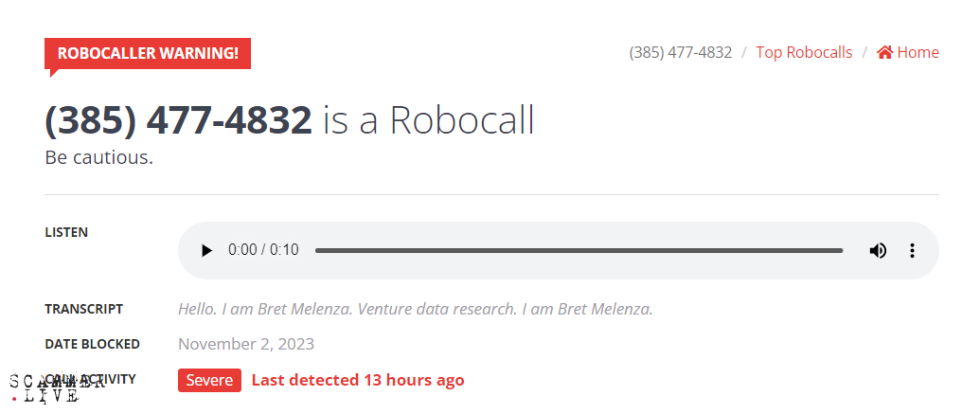Go to Home breadcrumb link
This screenshot has width=980, height=414.
918,53
